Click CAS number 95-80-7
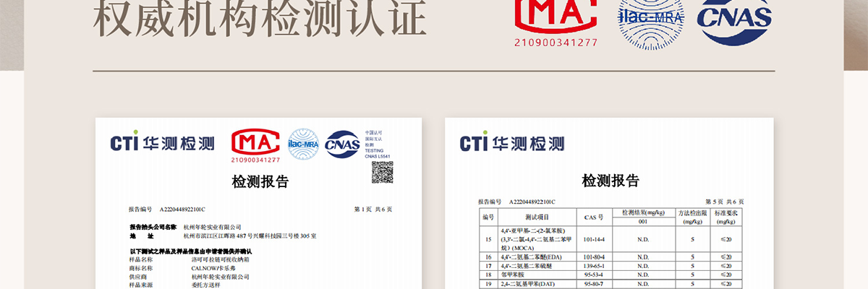 [594, 285]
